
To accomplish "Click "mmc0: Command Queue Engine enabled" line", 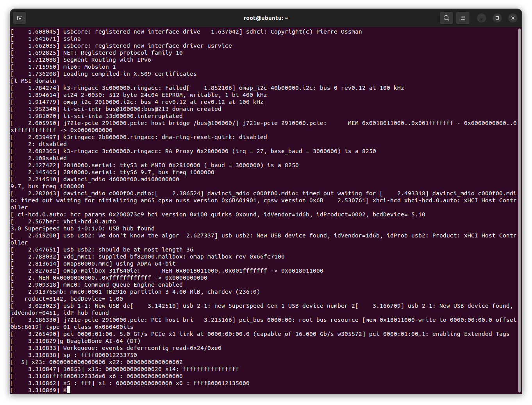I will 96,285.
